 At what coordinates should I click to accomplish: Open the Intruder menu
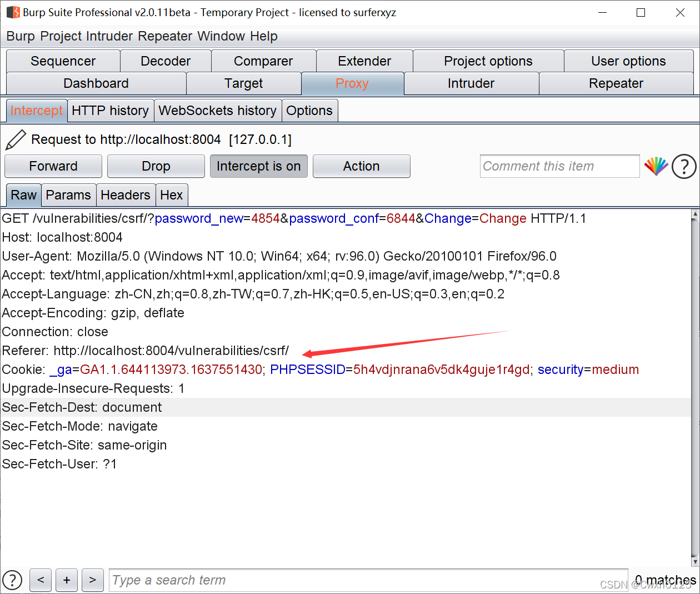pos(109,36)
